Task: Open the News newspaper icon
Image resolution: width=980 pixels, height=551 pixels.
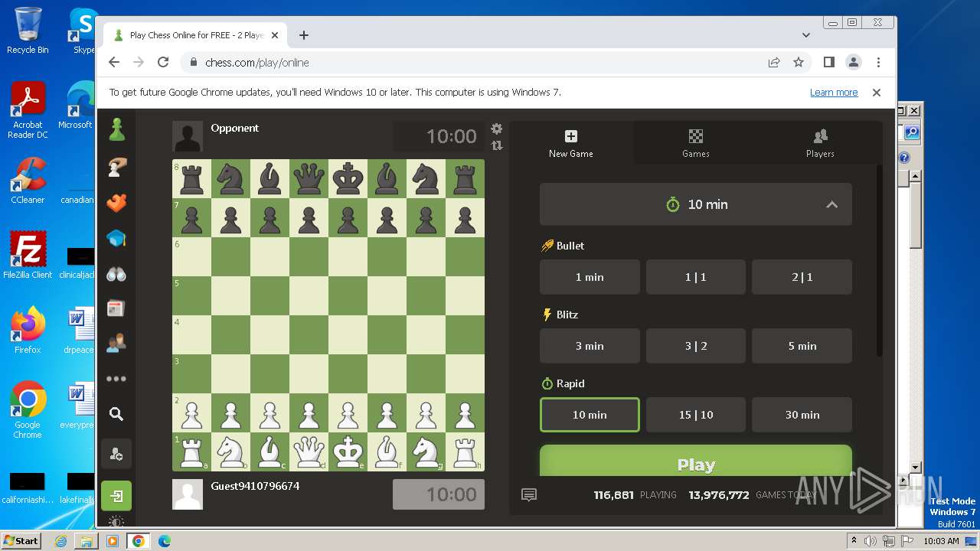Action: (116, 308)
